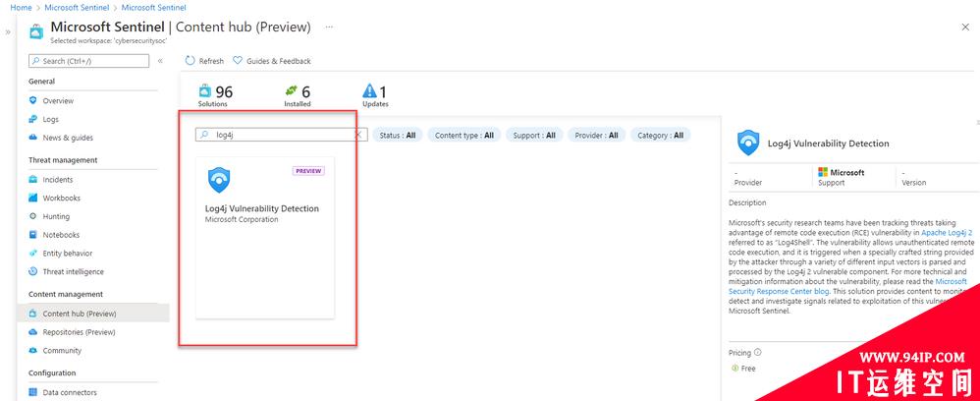
Task: Click the Refresh circular arrow icon
Action: click(x=190, y=61)
